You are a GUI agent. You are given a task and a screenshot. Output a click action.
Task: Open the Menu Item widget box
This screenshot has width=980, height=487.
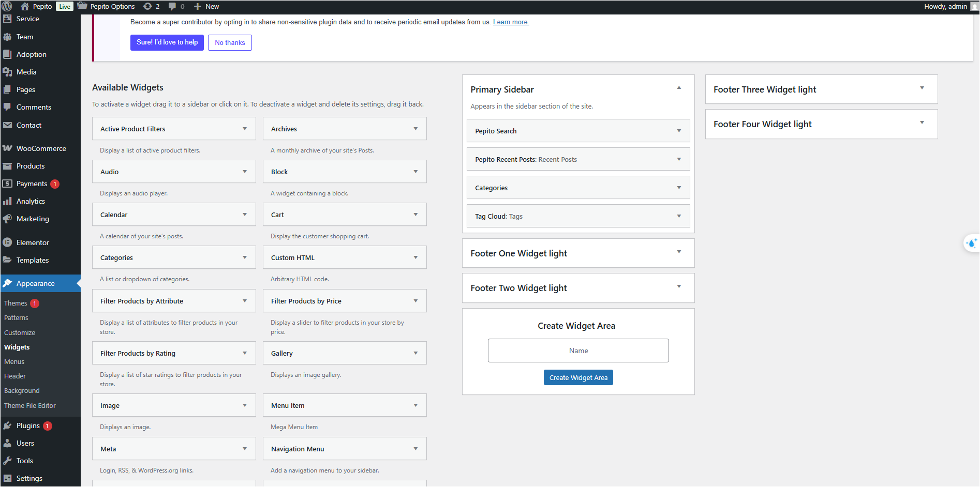(345, 405)
